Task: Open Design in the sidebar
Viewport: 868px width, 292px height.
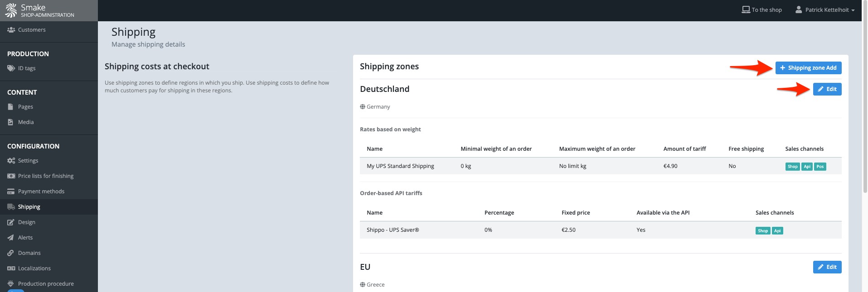Action: coord(49,222)
